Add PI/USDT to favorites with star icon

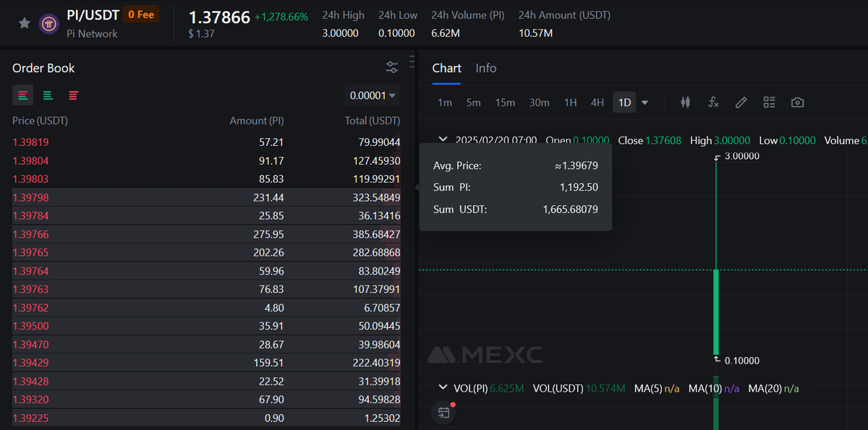coord(25,23)
